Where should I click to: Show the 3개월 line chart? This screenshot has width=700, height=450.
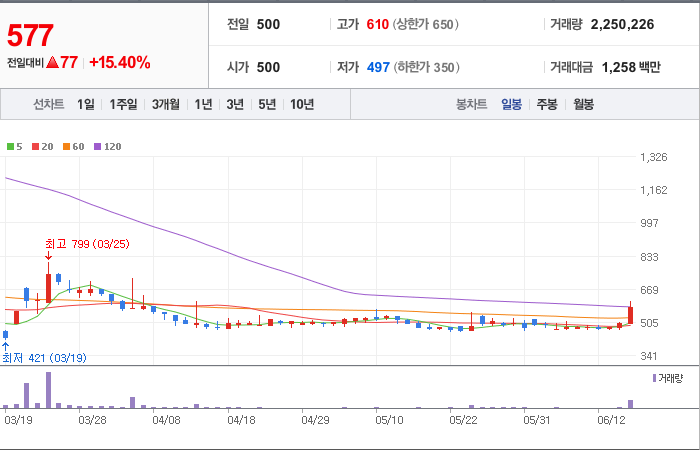coord(166,104)
